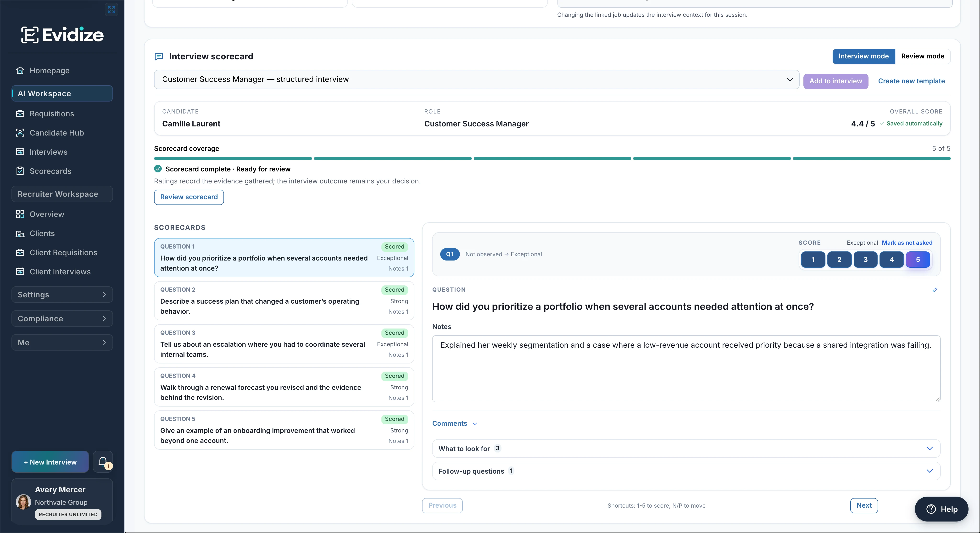Open the scorecard template dropdown

coord(476,79)
